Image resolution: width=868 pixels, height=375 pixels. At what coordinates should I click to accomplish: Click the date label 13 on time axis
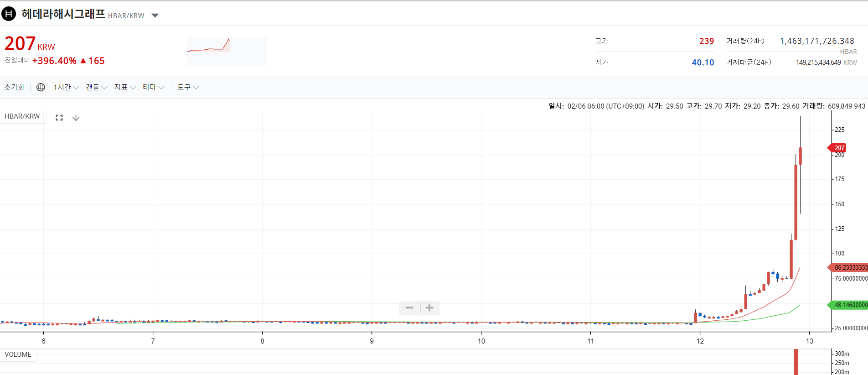pyautogui.click(x=810, y=341)
